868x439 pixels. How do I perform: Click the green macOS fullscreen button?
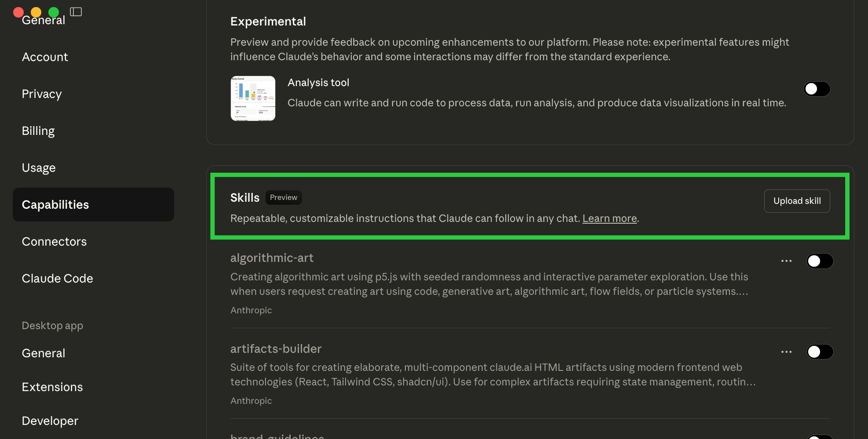(x=54, y=12)
